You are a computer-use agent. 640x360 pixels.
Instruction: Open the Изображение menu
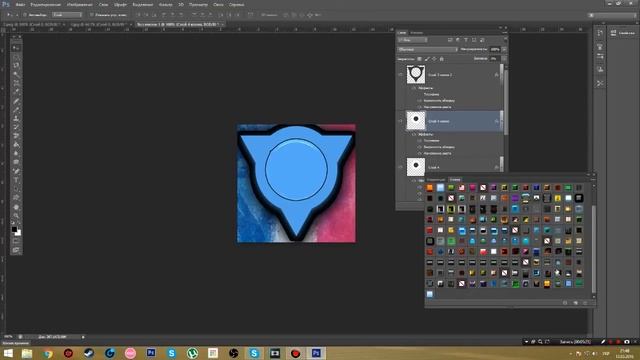[x=80, y=4]
